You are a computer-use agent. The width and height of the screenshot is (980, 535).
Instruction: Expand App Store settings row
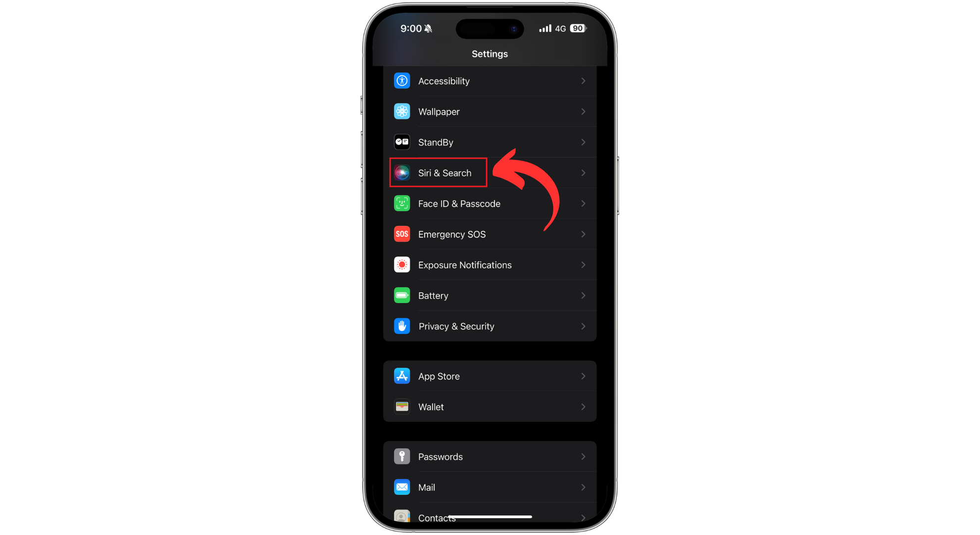(x=490, y=376)
